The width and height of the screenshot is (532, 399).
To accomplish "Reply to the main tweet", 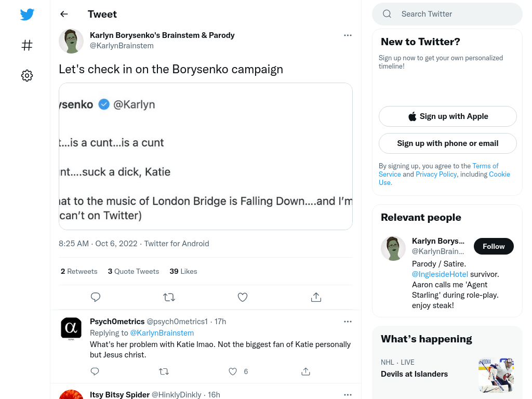I will [96, 297].
